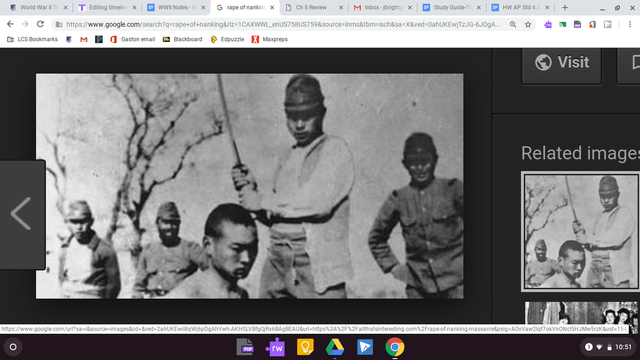Viewport: 640px width, 360px height.
Task: Open the blue arrow app on shelf
Action: [x=365, y=347]
